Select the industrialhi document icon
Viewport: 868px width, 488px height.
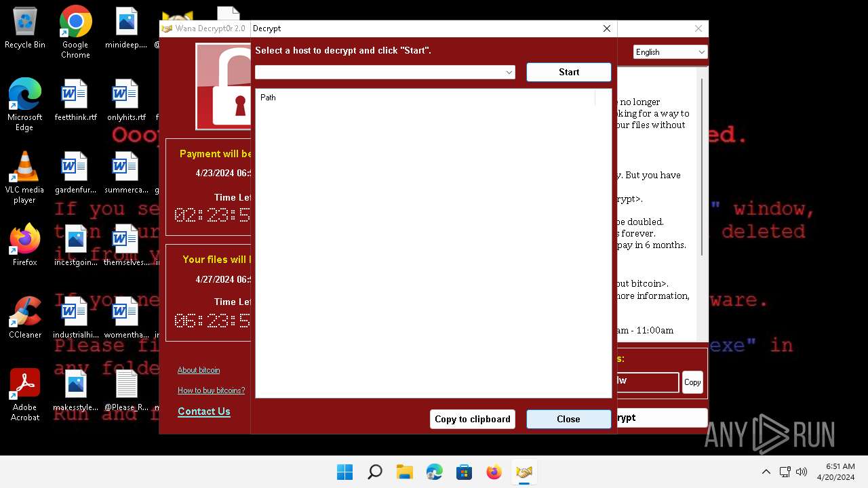pyautogui.click(x=75, y=319)
